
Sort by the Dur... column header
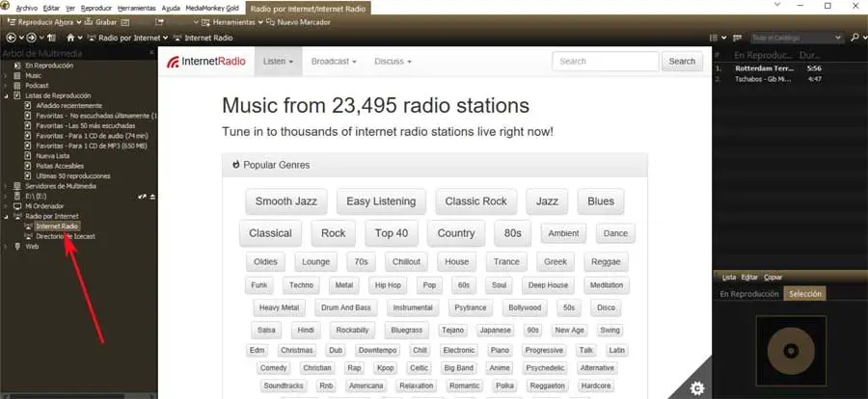[x=811, y=55]
